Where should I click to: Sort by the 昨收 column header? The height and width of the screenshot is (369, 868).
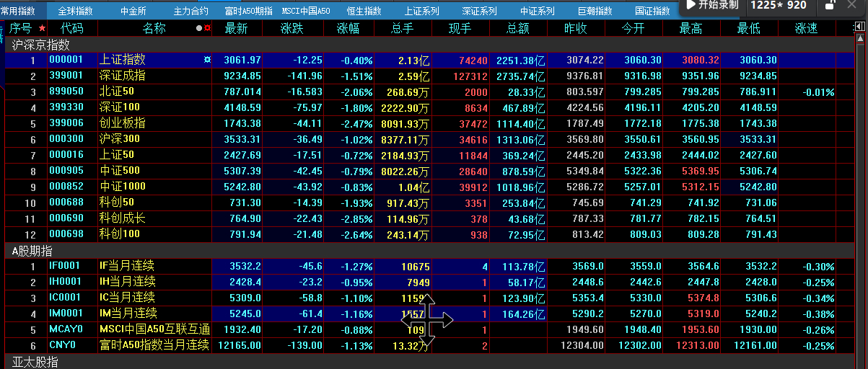pos(575,29)
